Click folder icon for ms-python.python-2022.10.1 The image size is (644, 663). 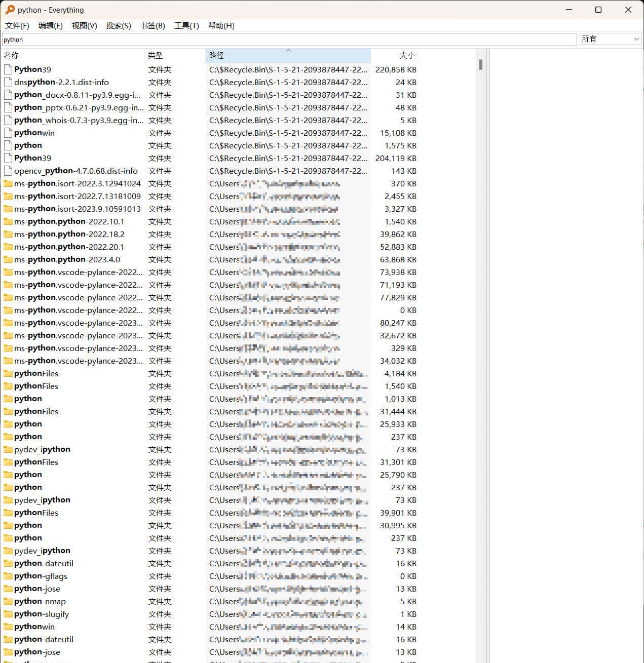tap(8, 221)
